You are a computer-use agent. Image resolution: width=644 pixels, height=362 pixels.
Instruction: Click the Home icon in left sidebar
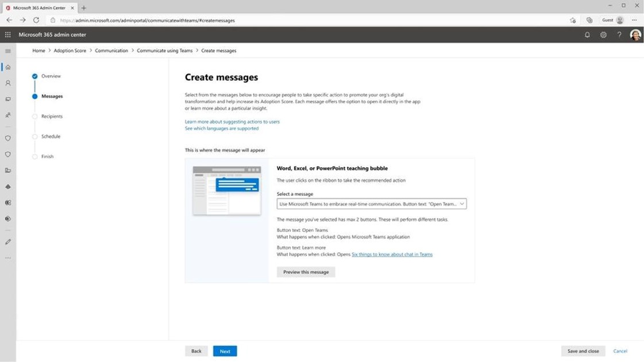click(x=8, y=67)
